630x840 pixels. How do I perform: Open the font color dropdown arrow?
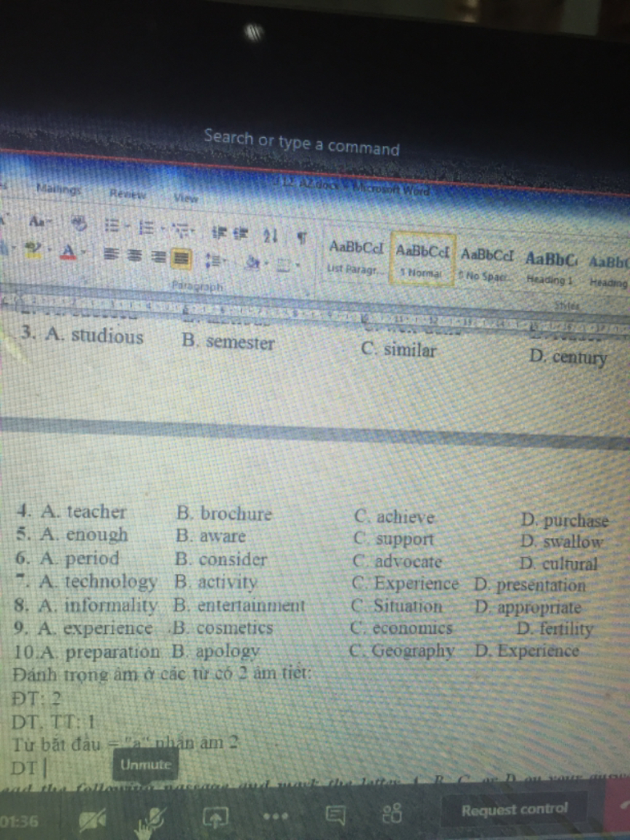click(x=82, y=251)
